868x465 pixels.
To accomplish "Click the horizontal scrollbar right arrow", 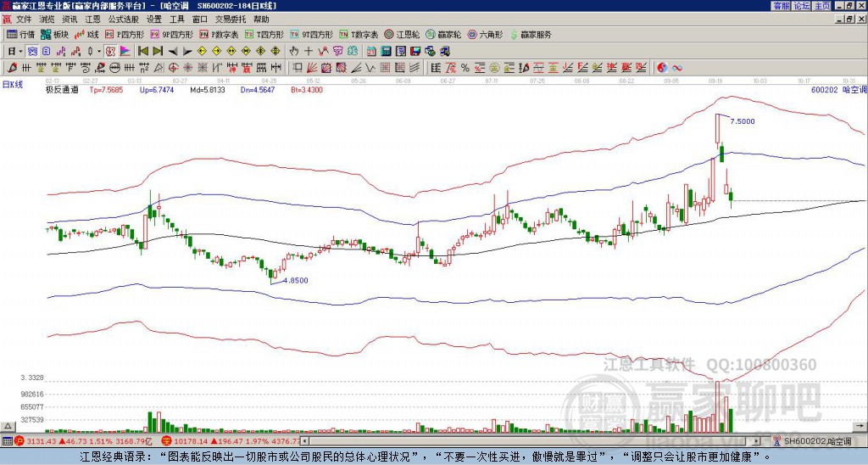I will (757, 441).
